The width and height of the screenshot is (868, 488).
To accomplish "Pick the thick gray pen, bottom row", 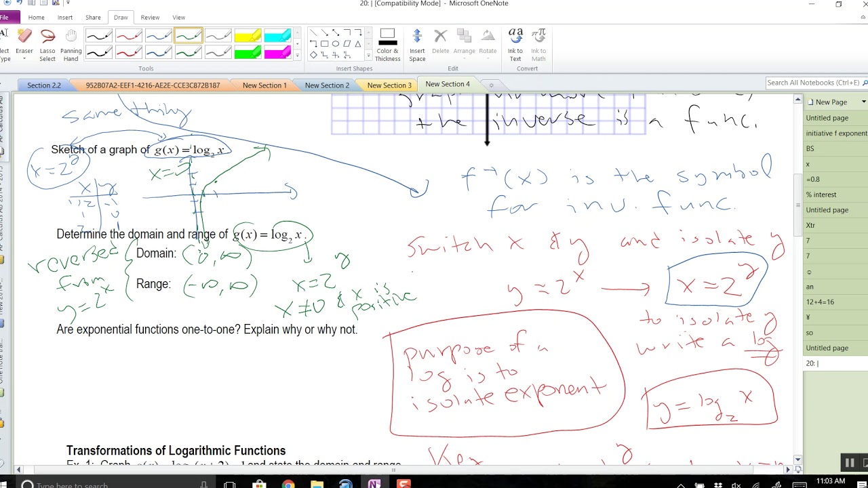I will click(x=218, y=52).
